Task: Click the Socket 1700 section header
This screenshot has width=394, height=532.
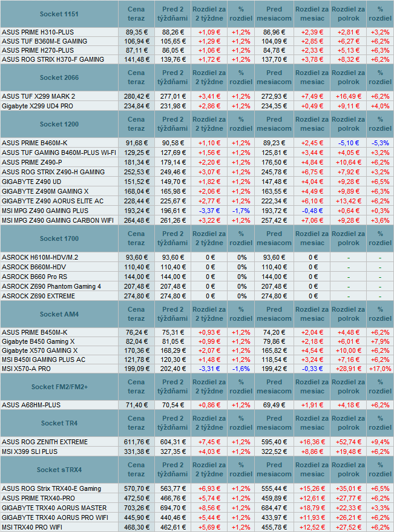Action: (59, 238)
